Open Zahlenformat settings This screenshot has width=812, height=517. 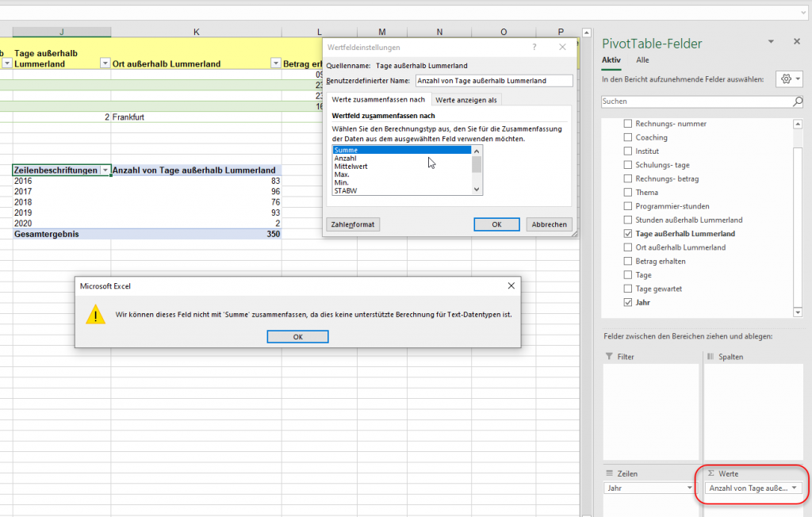[353, 224]
